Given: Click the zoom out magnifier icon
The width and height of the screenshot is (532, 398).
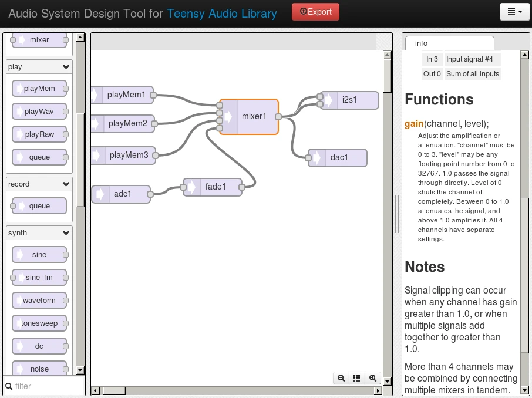Looking at the screenshot, I should (341, 379).
